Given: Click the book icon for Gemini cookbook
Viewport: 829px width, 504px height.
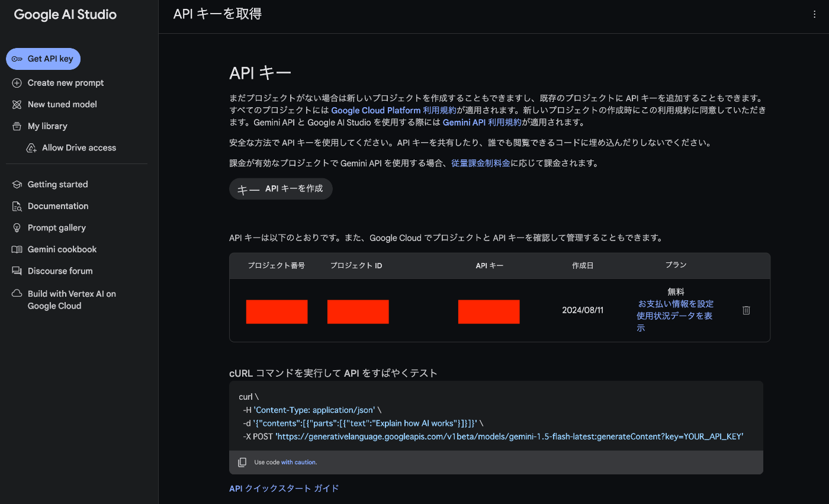Looking at the screenshot, I should coord(17,249).
